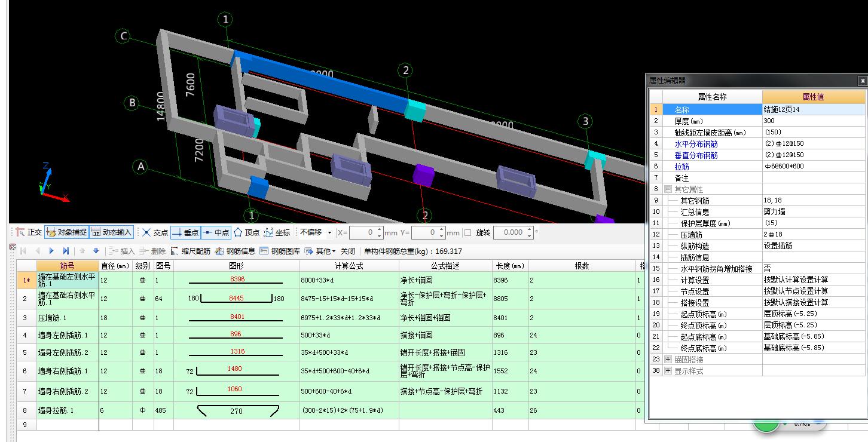
Task: Toggle 动态输入 dynamic input
Action: pos(111,232)
